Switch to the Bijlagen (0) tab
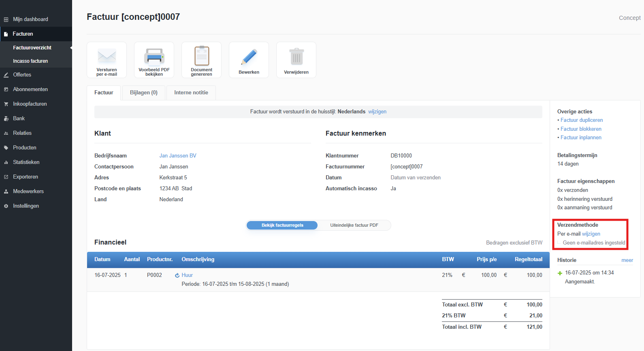The width and height of the screenshot is (644, 351). pyautogui.click(x=143, y=93)
